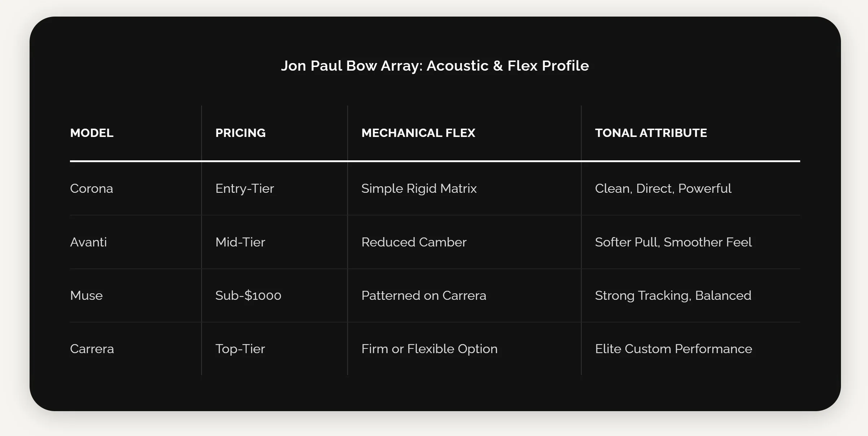Screen dimensions: 868x436
Task: Click the Strong Tracking, Balanced cell
Action: point(691,295)
